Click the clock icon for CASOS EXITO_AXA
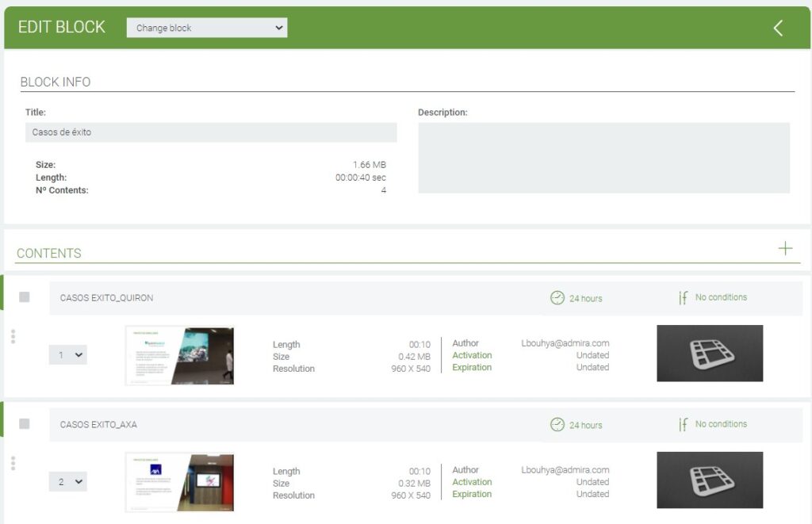The height and width of the screenshot is (524, 812). point(557,425)
